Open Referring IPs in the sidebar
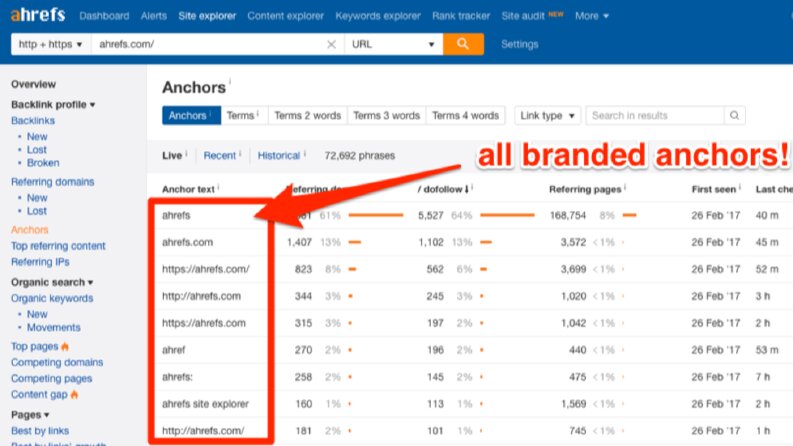Screen dimensions: 793x446 coord(40,262)
